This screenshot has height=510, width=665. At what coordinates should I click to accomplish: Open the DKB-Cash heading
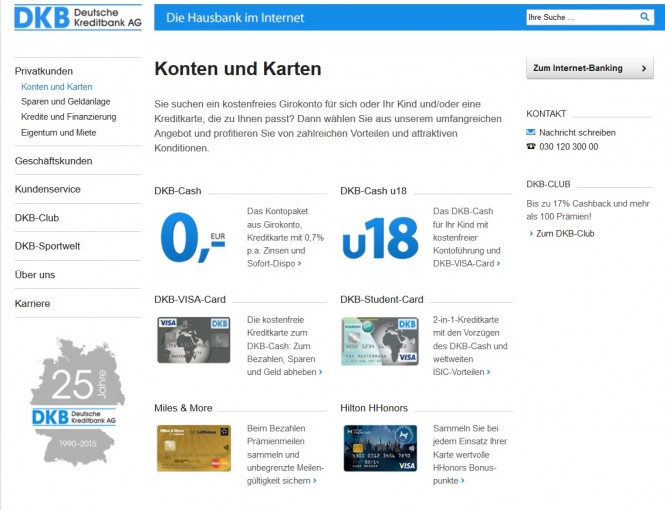(x=178, y=191)
